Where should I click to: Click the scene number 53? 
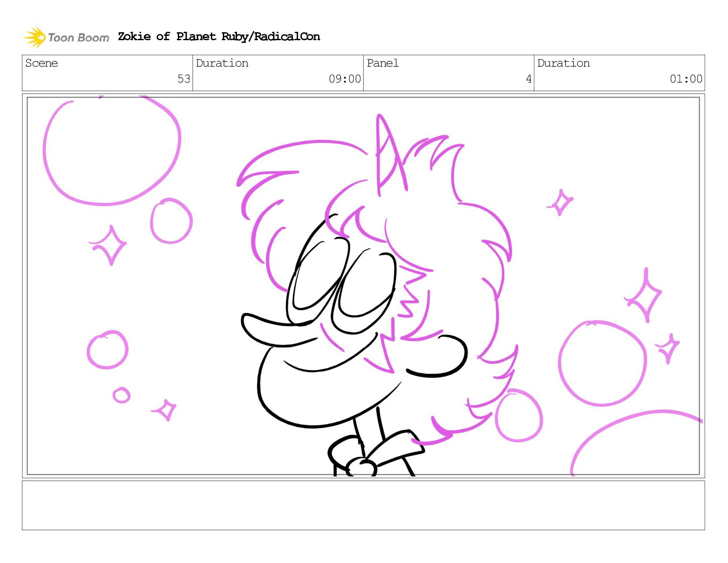click(184, 79)
